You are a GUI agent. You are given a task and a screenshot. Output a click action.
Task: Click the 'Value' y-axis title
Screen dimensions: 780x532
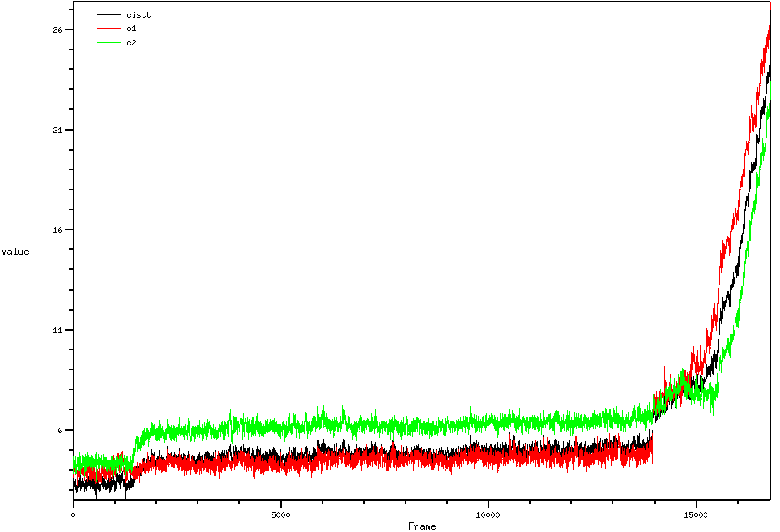pos(15,252)
